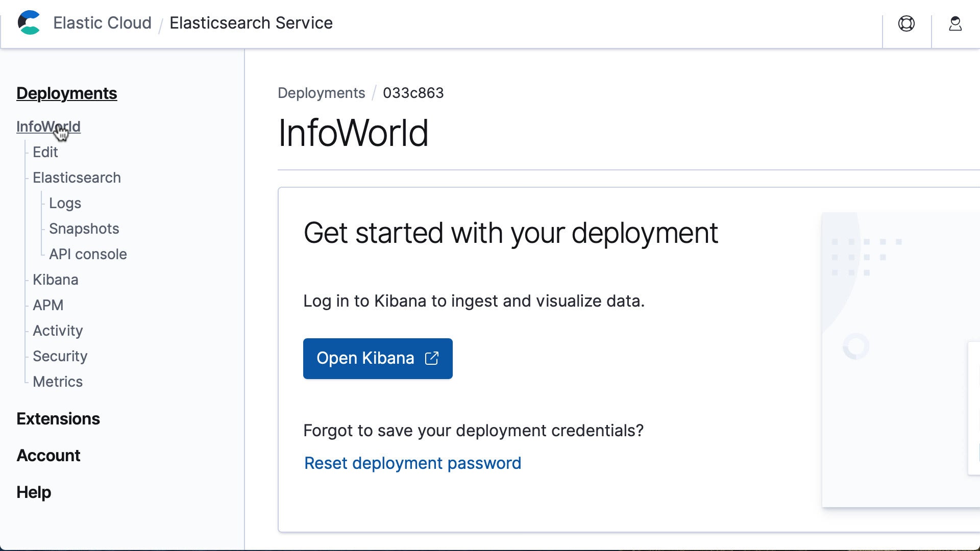The height and width of the screenshot is (551, 980).
Task: Go to Elastic Cloud header link
Action: point(102,23)
